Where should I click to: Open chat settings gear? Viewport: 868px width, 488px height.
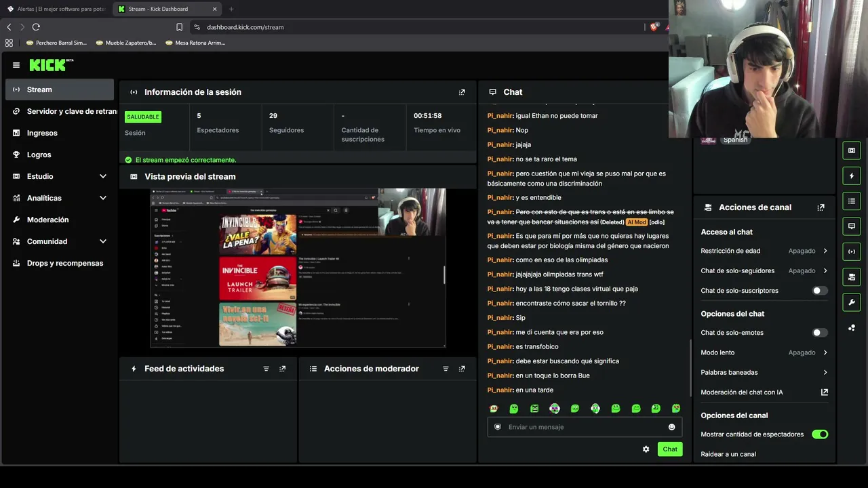646,449
